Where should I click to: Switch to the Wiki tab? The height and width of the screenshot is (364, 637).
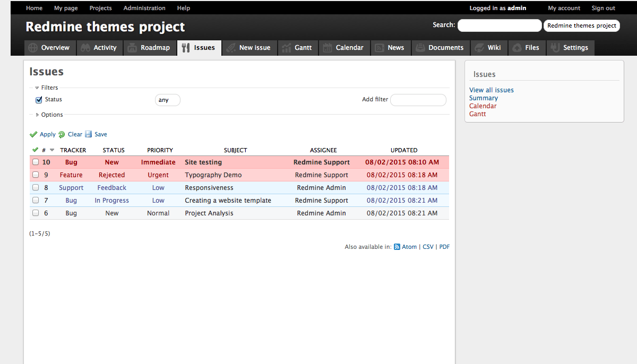pyautogui.click(x=489, y=48)
